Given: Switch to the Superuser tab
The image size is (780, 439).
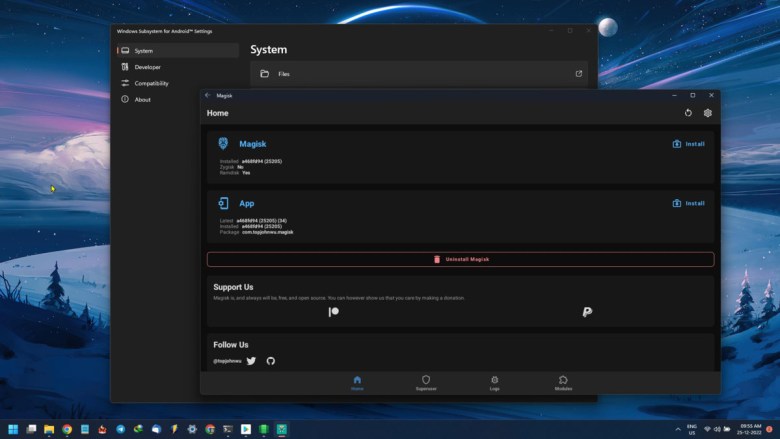Looking at the screenshot, I should (x=426, y=383).
